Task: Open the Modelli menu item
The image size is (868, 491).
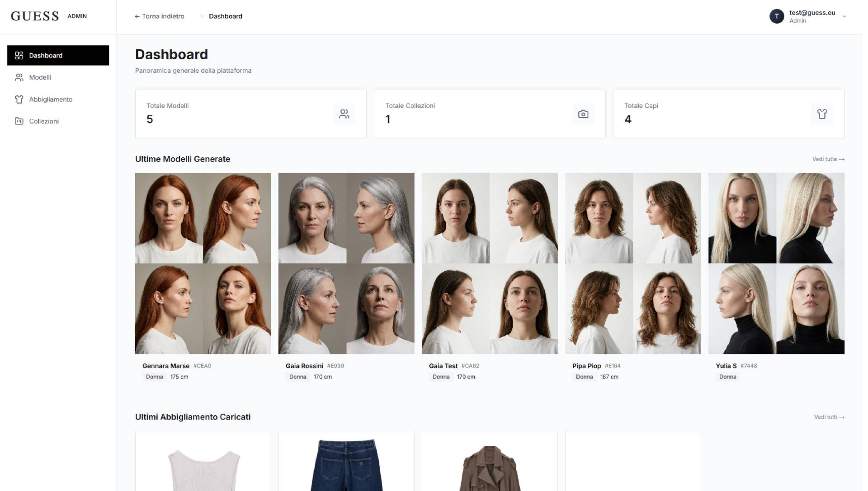Action: (40, 78)
